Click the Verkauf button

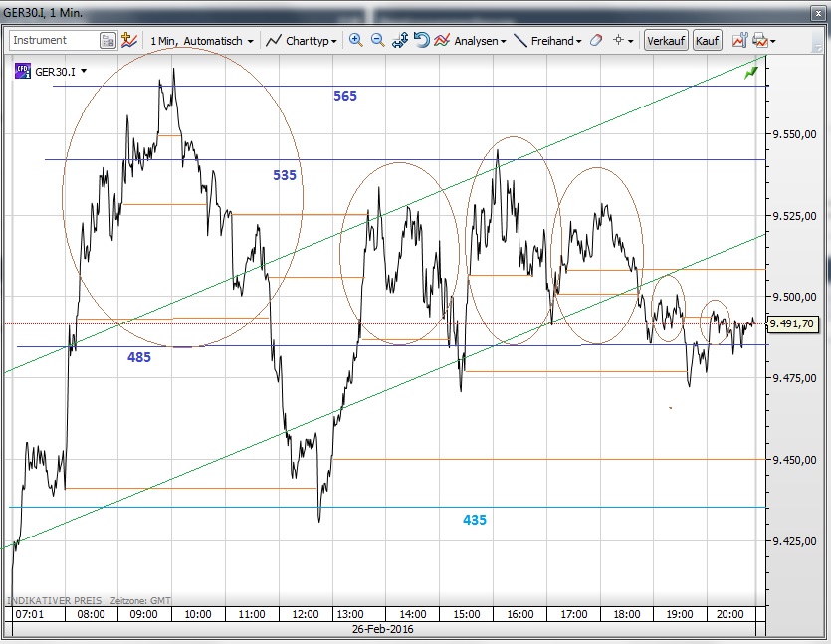click(x=665, y=41)
